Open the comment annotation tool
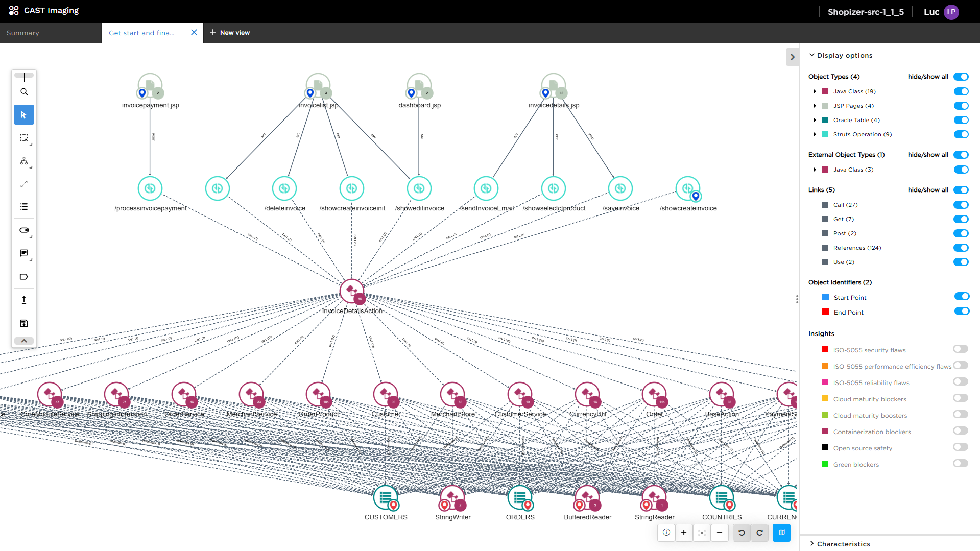 [24, 253]
